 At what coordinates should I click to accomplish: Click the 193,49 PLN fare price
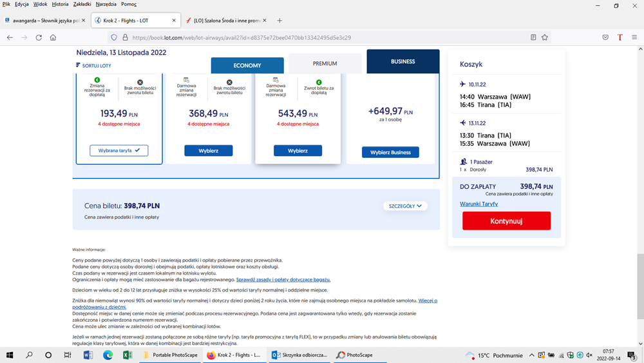click(118, 113)
